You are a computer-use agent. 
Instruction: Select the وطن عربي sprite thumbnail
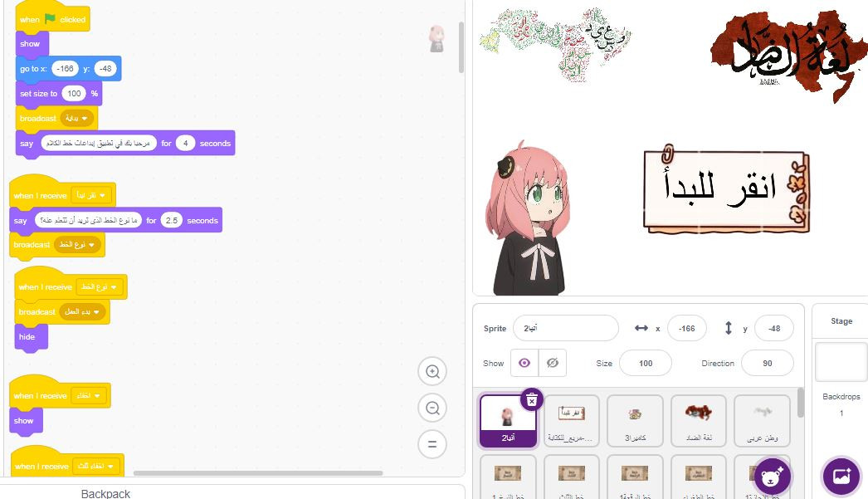(763, 421)
